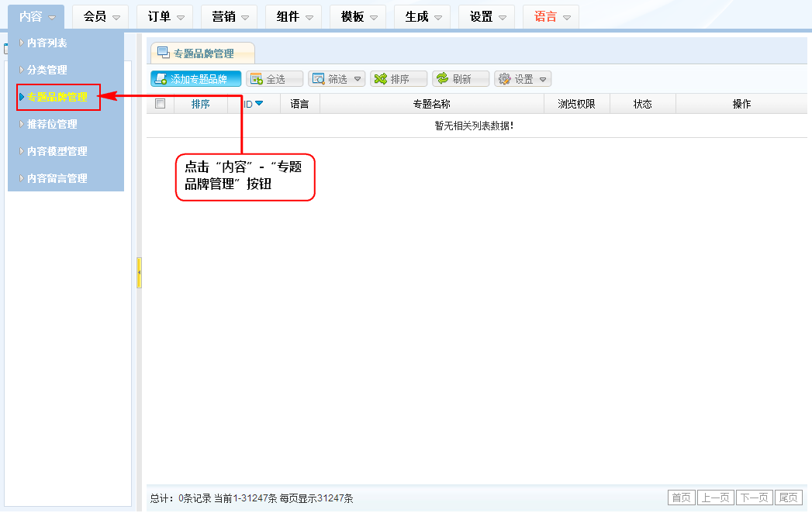Open the 营销 top menu

tap(230, 16)
